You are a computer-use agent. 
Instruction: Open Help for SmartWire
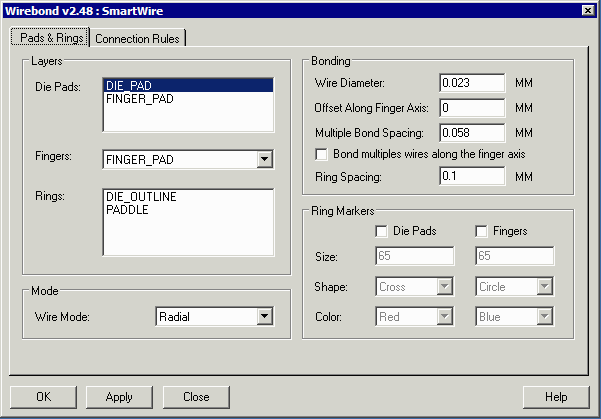(x=556, y=397)
